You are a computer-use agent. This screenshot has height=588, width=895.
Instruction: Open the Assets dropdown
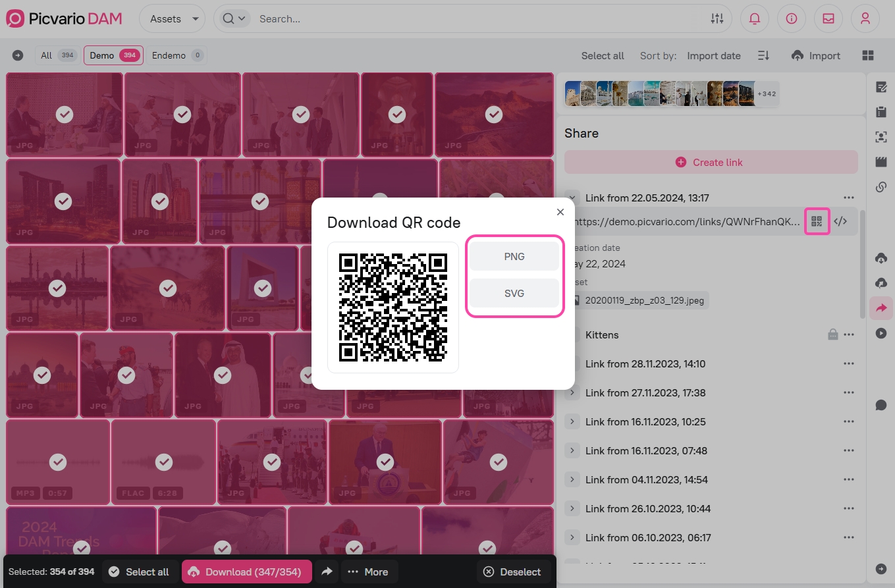pos(173,19)
